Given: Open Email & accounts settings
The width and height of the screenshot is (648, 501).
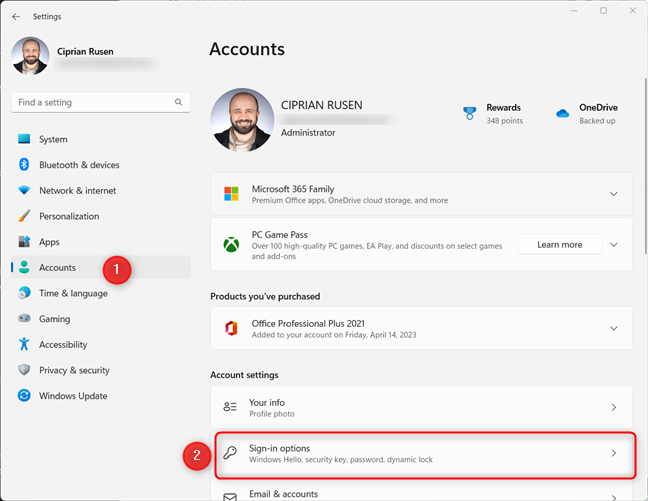Looking at the screenshot, I should (x=420, y=494).
